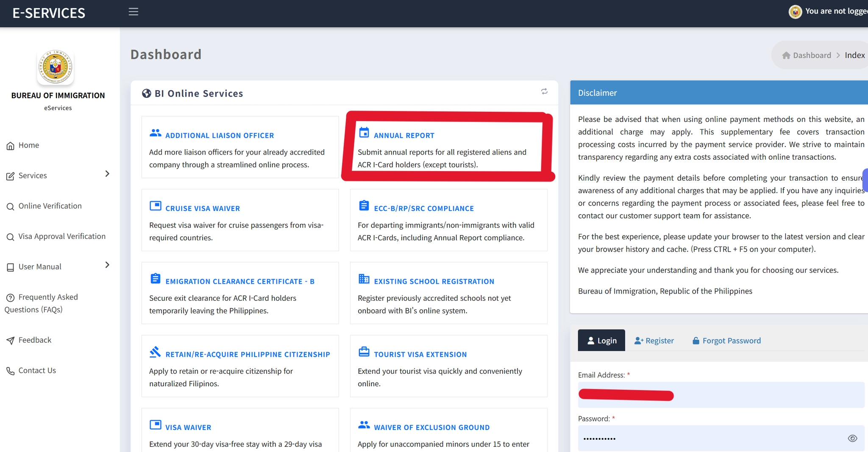Viewport: 868px width, 452px height.
Task: Click the E-SERVICES header title
Action: 49,13
